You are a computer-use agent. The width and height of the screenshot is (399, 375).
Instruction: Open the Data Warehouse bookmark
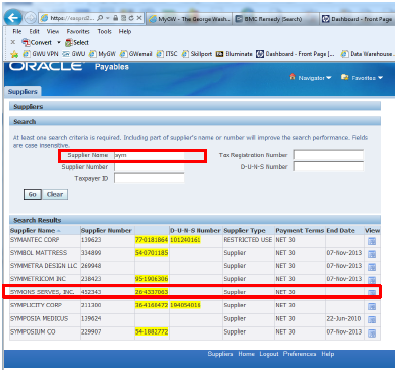[x=367, y=54]
